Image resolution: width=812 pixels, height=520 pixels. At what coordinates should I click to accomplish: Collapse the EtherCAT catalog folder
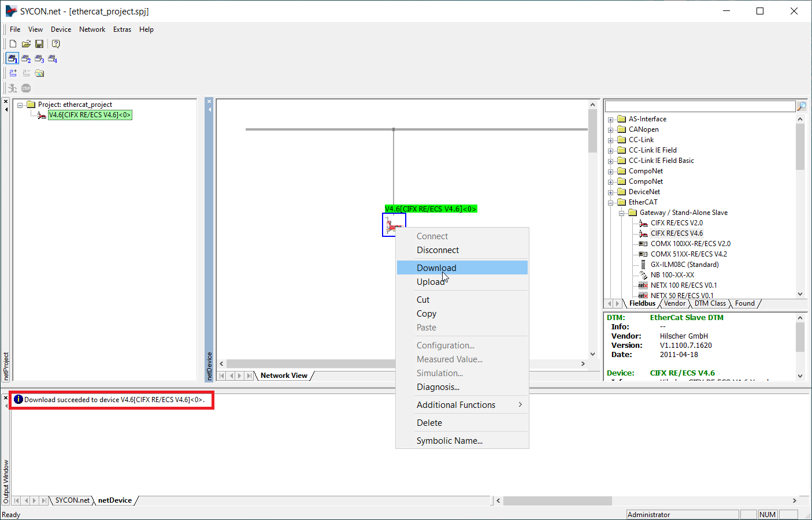point(611,203)
